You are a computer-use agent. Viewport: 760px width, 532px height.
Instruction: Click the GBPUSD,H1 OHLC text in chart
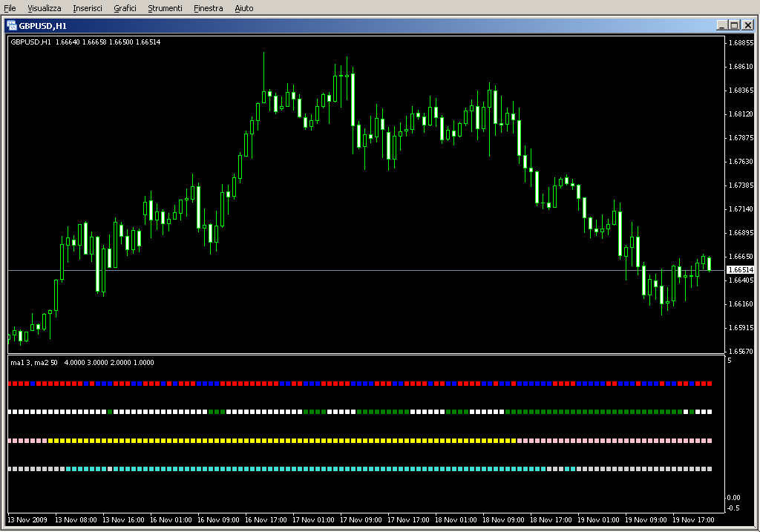click(x=85, y=42)
